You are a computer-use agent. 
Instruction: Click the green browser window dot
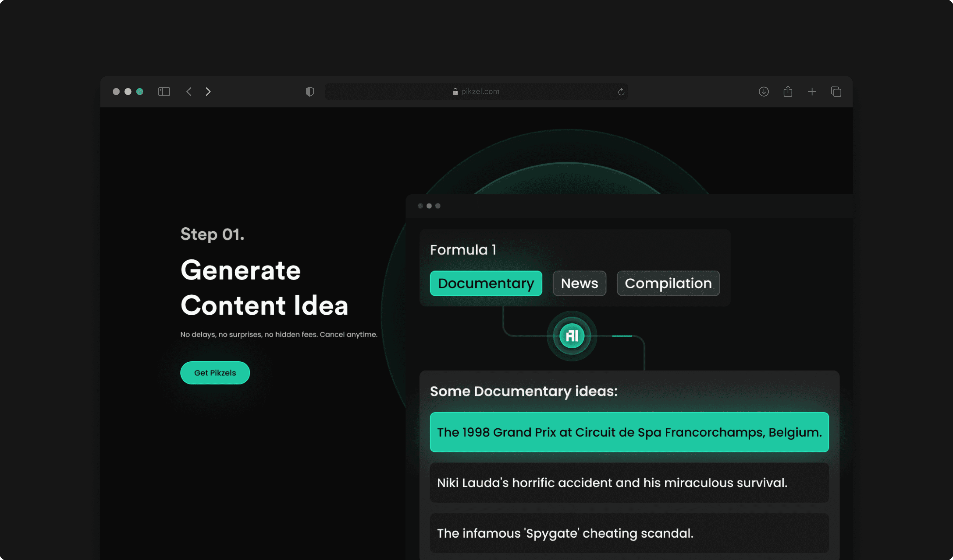tap(139, 92)
